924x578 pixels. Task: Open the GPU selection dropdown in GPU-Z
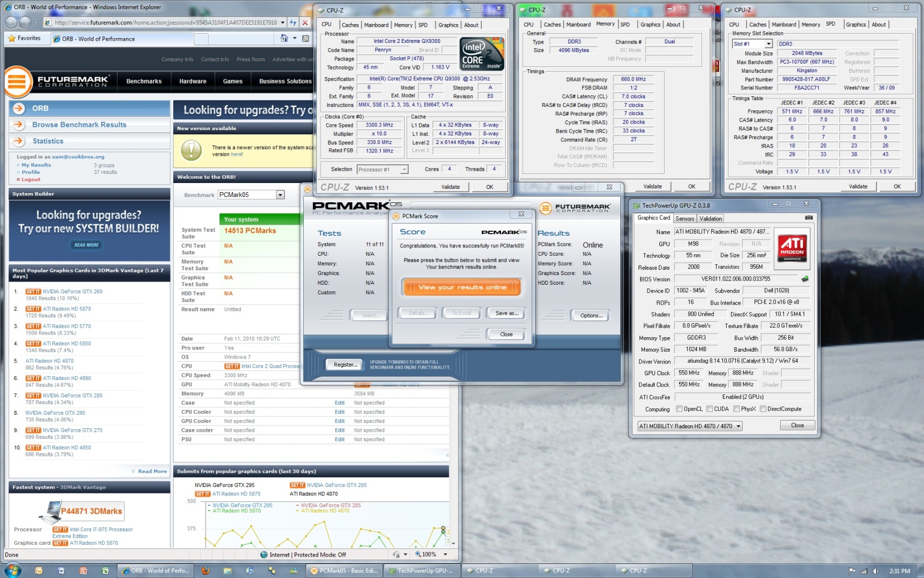738,426
